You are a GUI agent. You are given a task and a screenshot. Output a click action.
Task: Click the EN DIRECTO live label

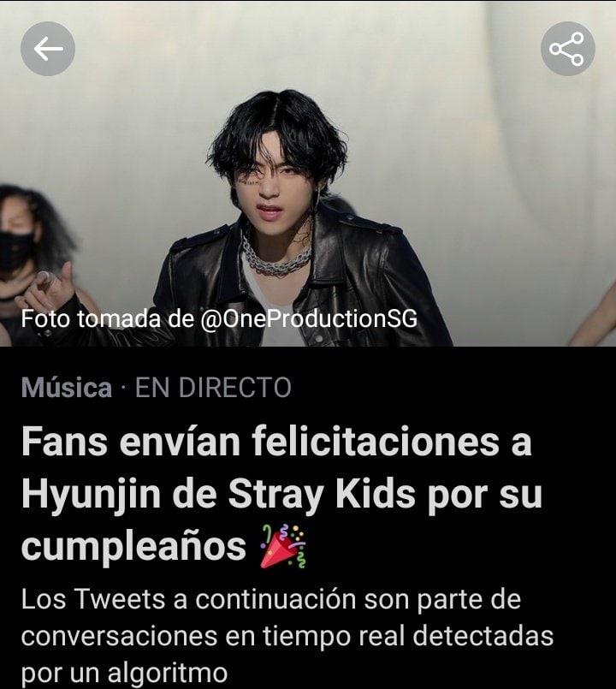tap(213, 388)
